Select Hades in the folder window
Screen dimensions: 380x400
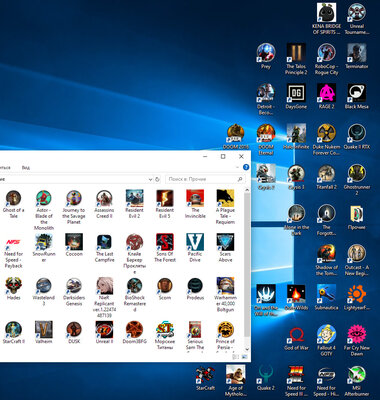13,289
